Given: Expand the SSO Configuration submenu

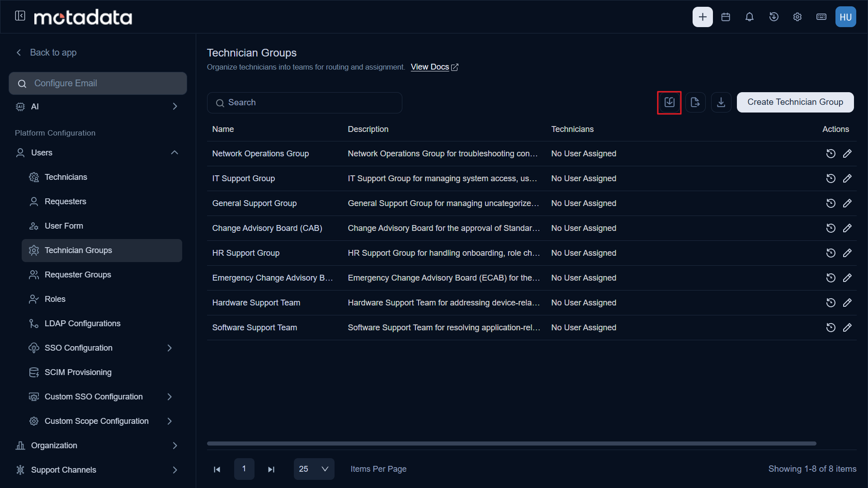Looking at the screenshot, I should tap(170, 348).
